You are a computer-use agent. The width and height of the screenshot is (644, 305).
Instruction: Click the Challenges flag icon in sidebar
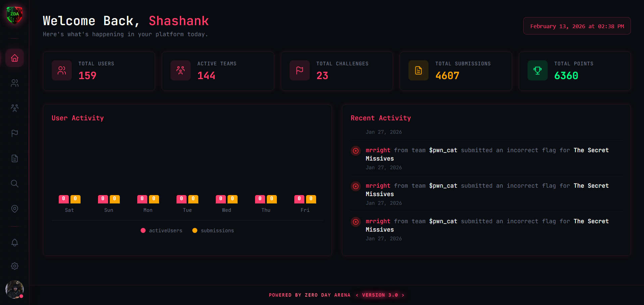pyautogui.click(x=14, y=133)
